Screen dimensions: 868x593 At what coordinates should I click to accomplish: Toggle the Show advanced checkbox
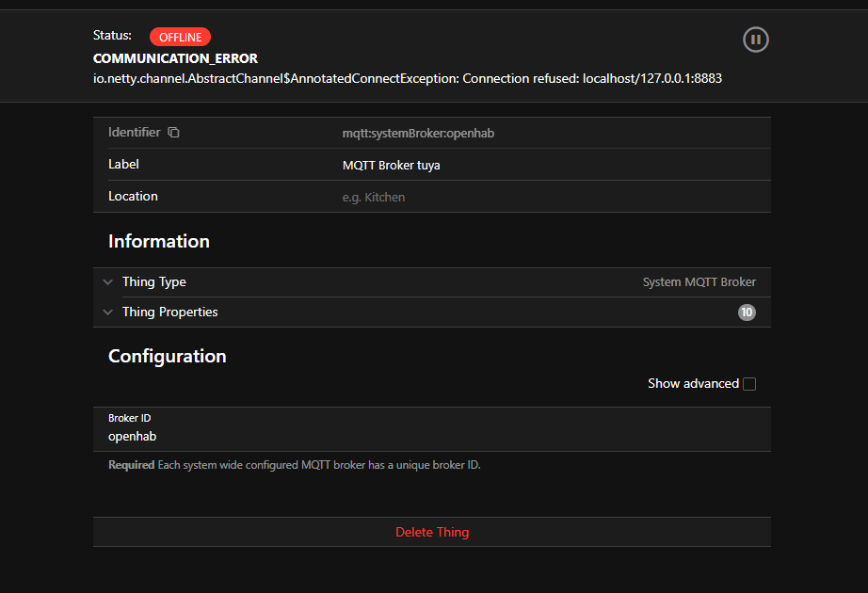[749, 384]
